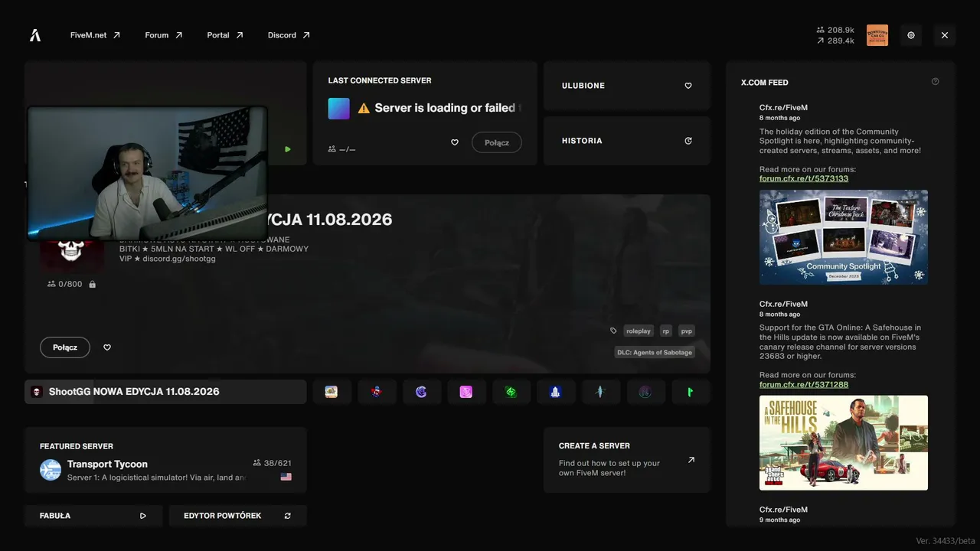Click the tag icon next to roleplay
Screen dimensions: 980x551
click(x=613, y=331)
